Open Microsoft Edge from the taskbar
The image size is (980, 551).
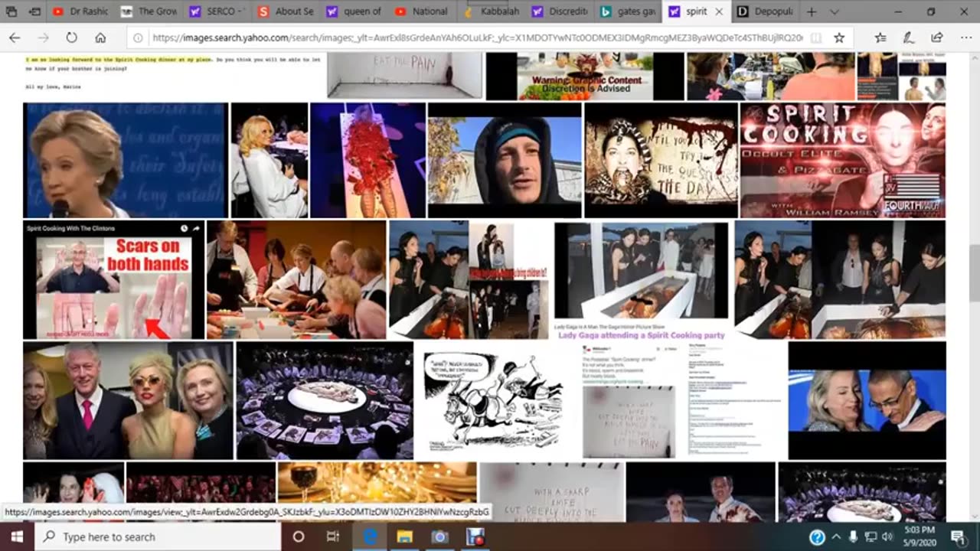(370, 536)
